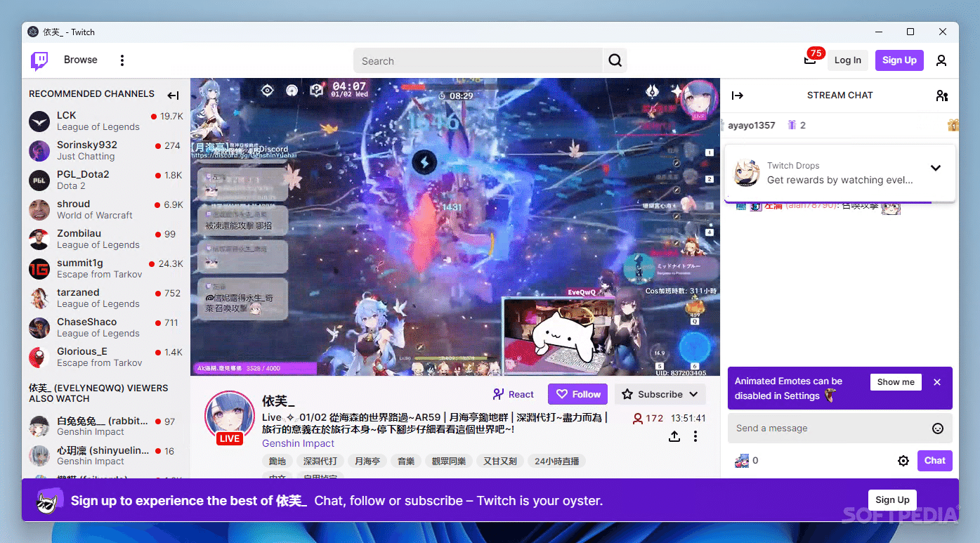Click the search magnifier button
This screenshot has width=980, height=543.
[x=615, y=60]
